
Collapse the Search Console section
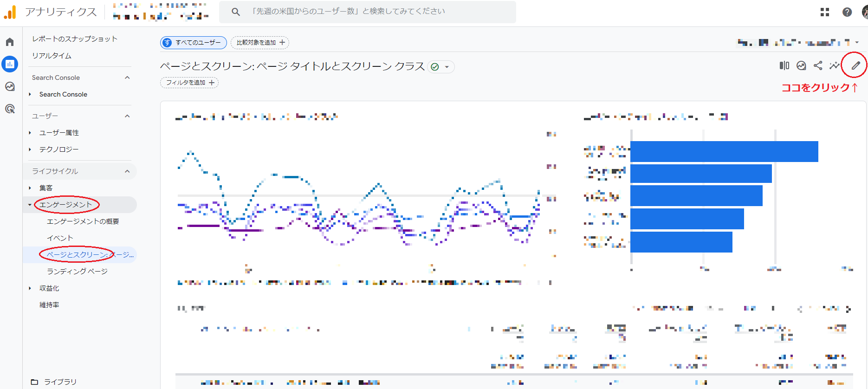(x=127, y=78)
